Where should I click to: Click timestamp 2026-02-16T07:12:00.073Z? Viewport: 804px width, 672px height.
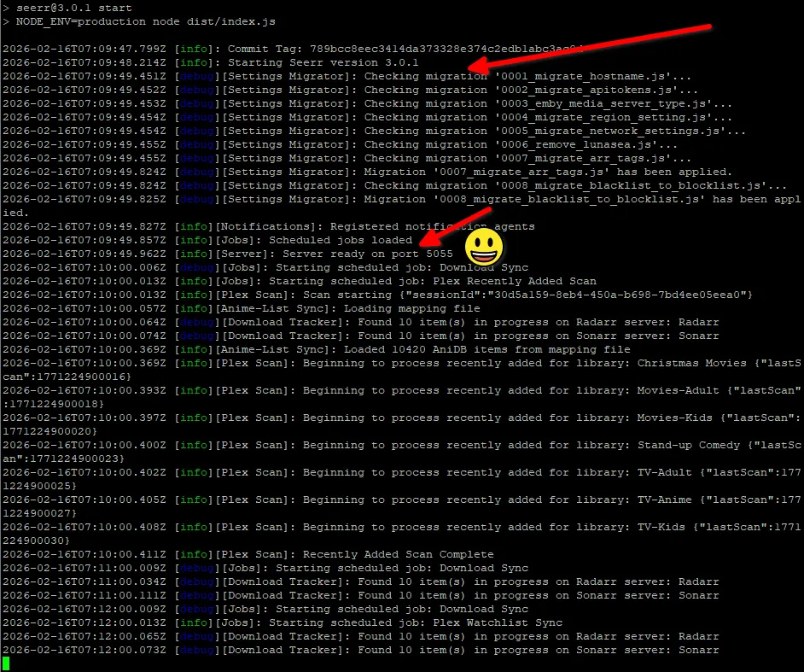click(84, 650)
